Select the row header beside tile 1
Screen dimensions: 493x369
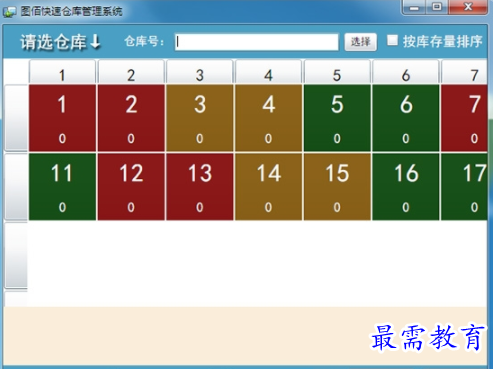(x=16, y=118)
